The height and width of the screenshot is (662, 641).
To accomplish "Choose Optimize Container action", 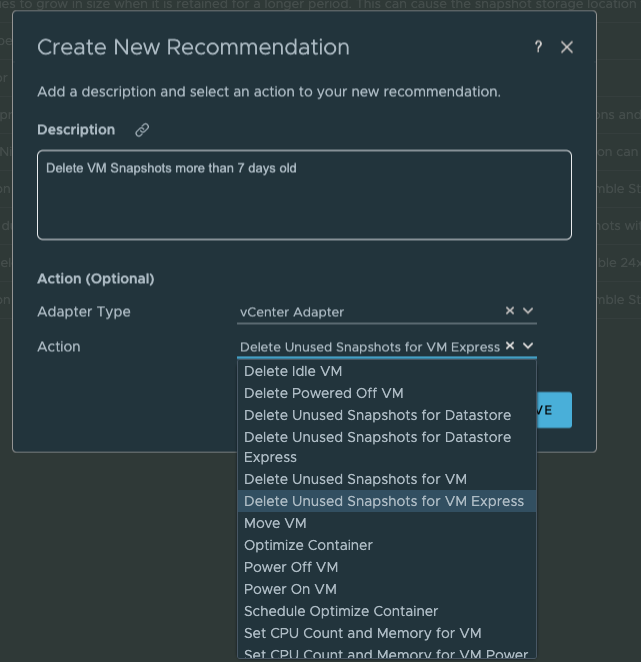I will click(x=387, y=545).
